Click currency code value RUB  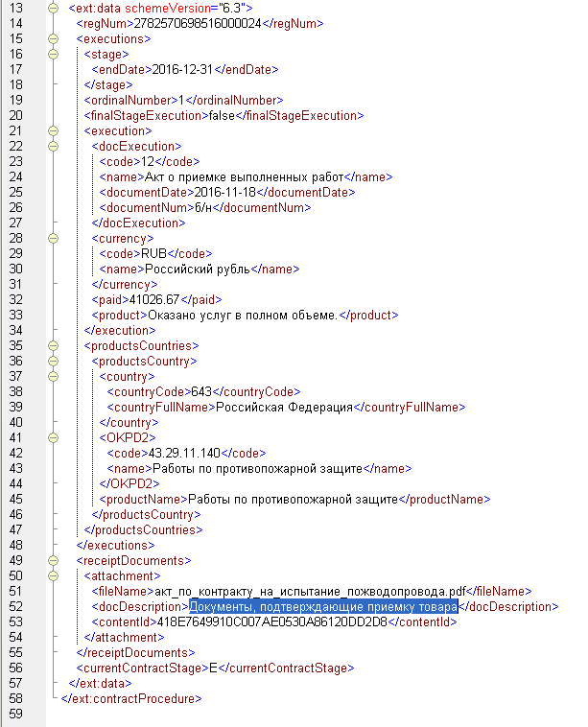[x=154, y=253]
